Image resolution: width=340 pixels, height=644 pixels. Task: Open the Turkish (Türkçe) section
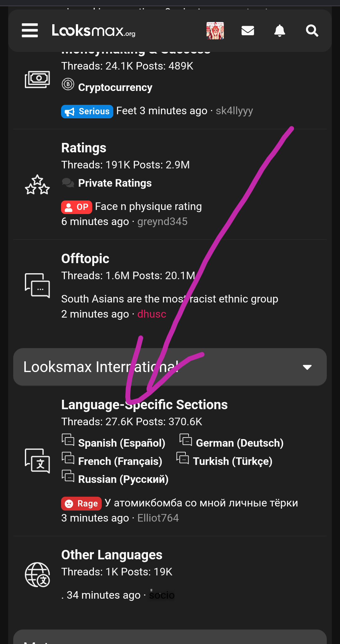point(232,461)
